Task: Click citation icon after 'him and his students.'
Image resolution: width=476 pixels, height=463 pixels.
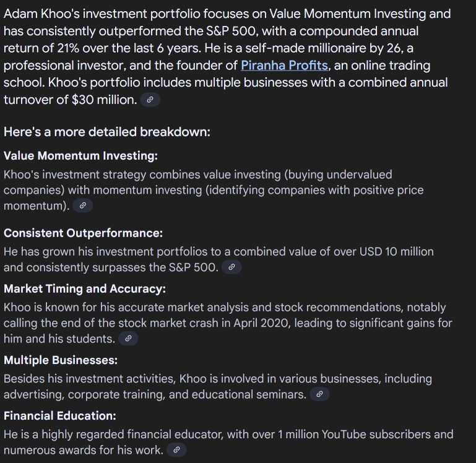Action: [x=128, y=339]
